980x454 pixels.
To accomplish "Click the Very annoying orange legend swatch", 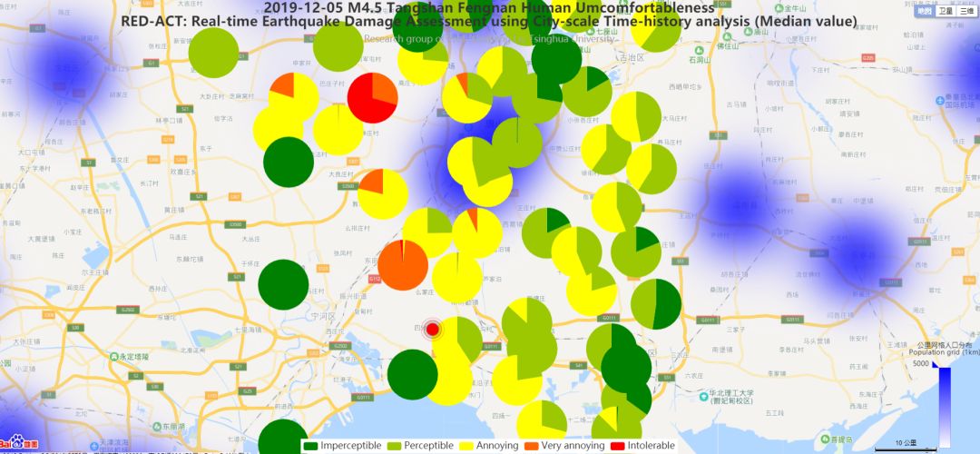I will pyautogui.click(x=533, y=446).
